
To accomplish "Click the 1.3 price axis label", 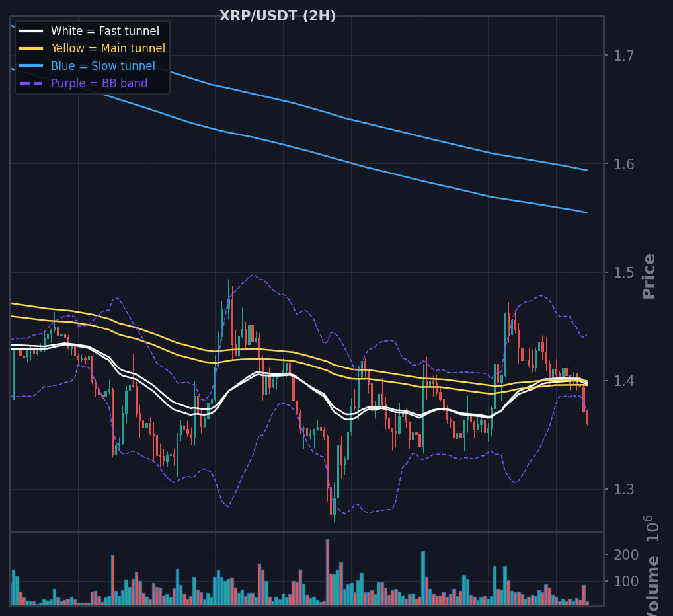I will [623, 490].
